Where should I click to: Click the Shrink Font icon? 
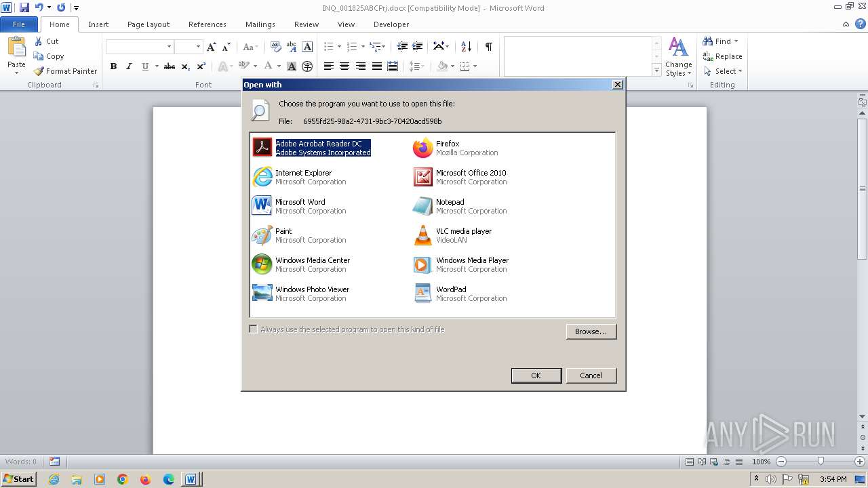point(226,47)
